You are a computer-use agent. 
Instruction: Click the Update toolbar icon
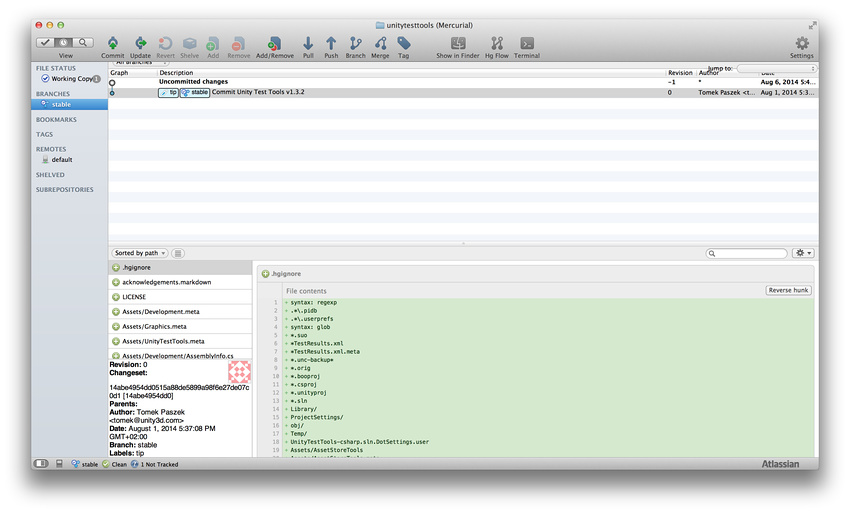point(140,44)
